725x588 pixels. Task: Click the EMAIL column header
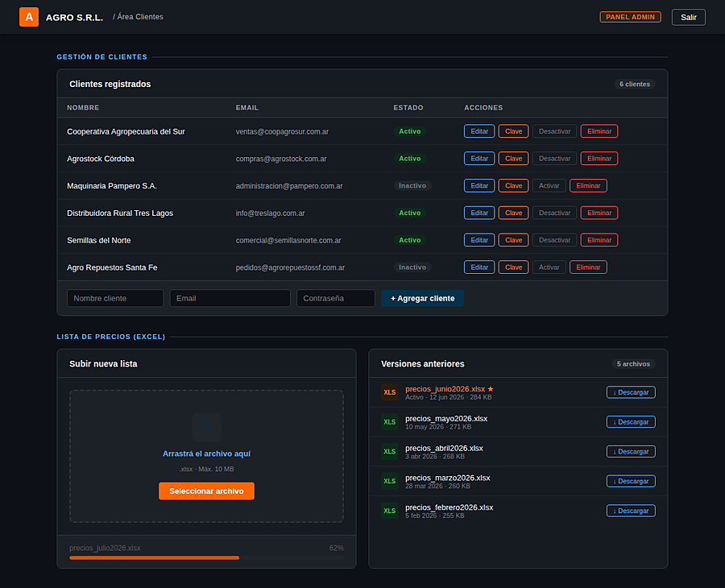click(247, 108)
